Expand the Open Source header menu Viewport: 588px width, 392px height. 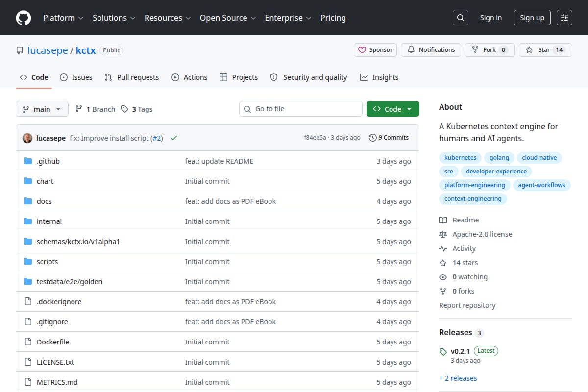(228, 18)
